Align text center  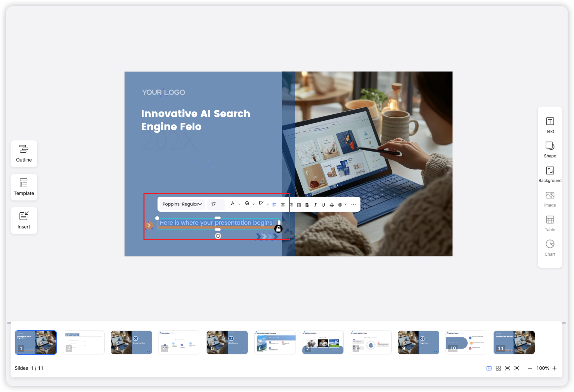click(x=283, y=205)
